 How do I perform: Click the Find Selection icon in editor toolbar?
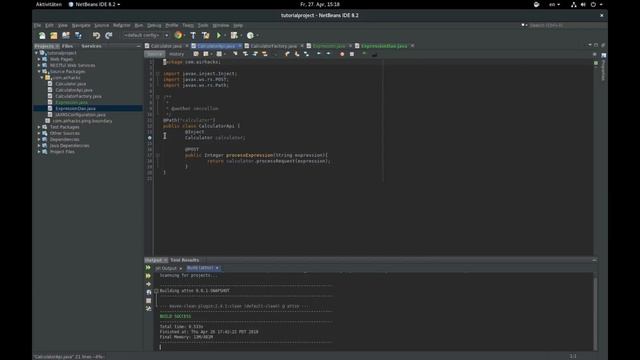235,54
